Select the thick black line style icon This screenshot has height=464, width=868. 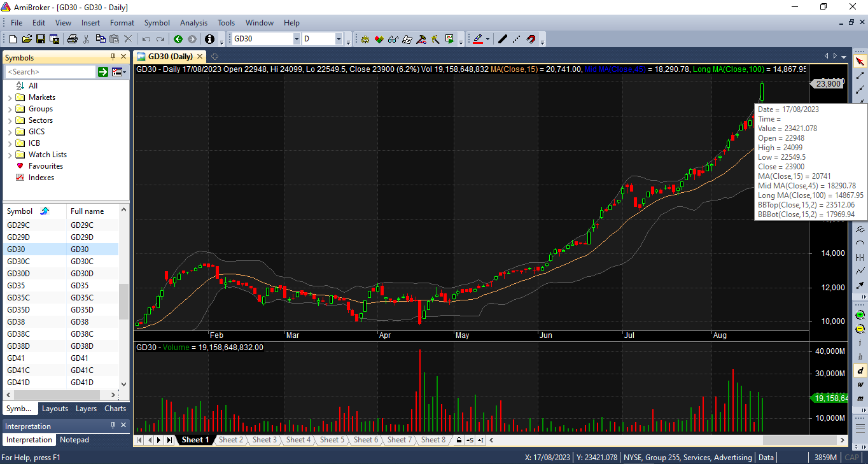(502, 39)
